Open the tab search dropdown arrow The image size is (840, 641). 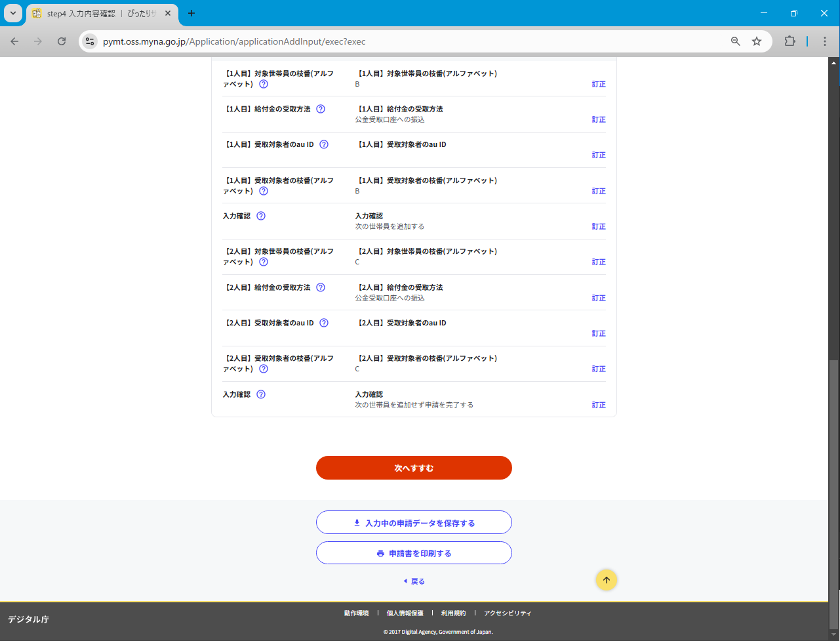click(12, 13)
